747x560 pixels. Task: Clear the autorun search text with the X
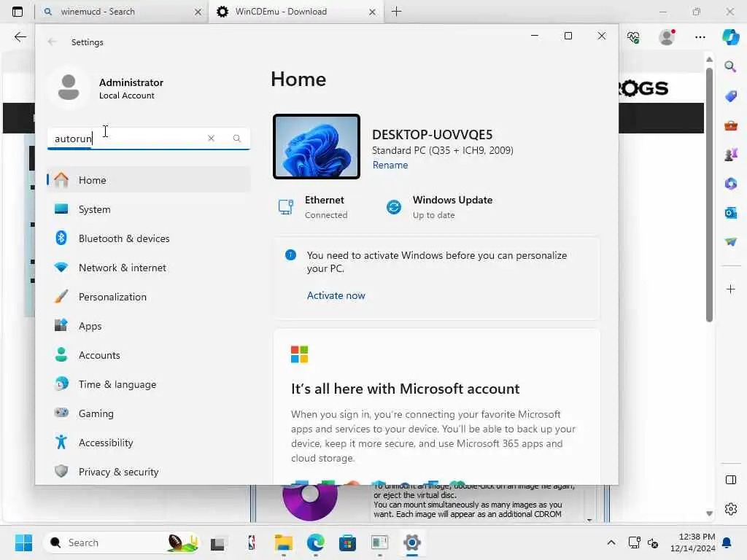211,138
